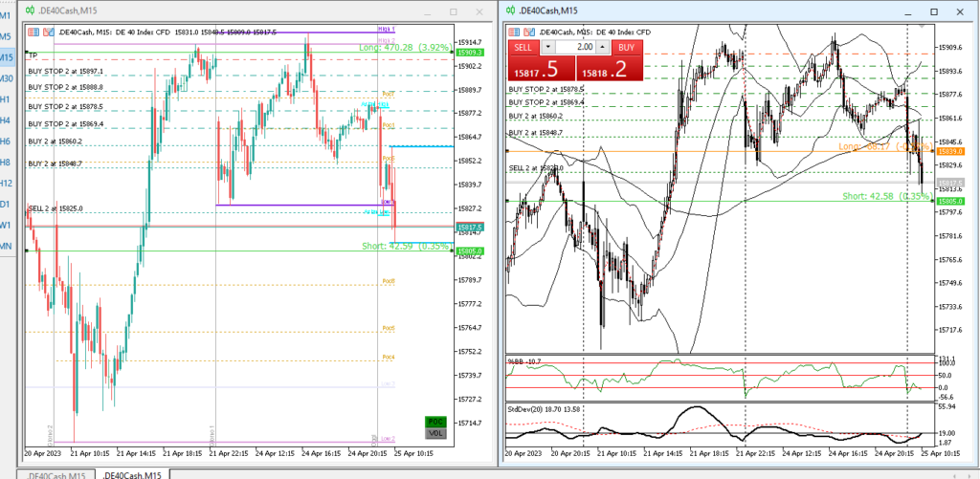Switch to the first .DE40Cash,M15 bottom tab
The height and width of the screenshot is (479, 980).
pyautogui.click(x=56, y=474)
